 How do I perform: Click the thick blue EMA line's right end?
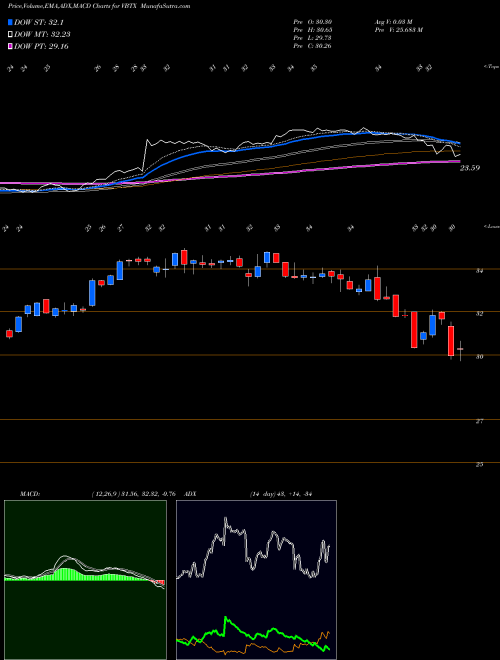(458, 143)
